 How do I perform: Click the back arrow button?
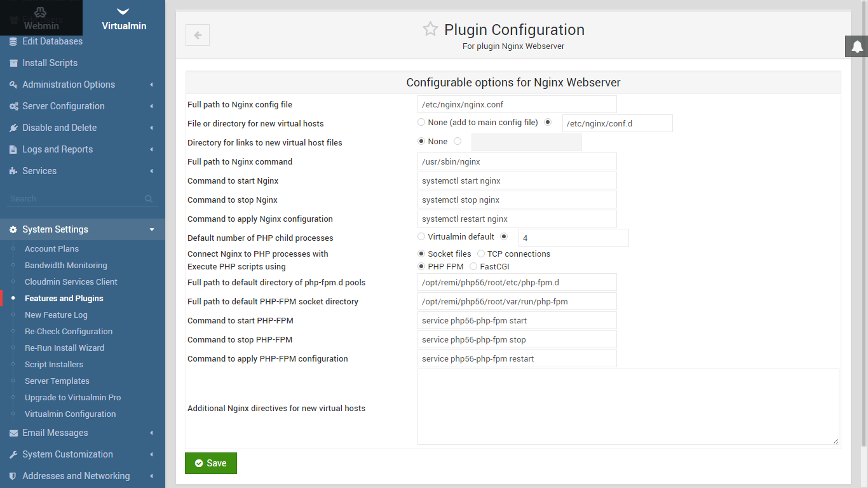pos(198,36)
